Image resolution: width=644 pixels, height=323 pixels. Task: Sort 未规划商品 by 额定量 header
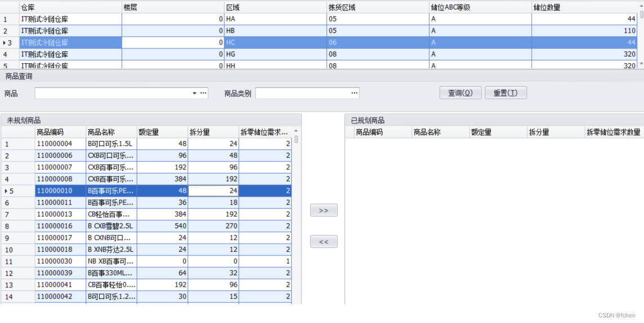pyautogui.click(x=163, y=132)
